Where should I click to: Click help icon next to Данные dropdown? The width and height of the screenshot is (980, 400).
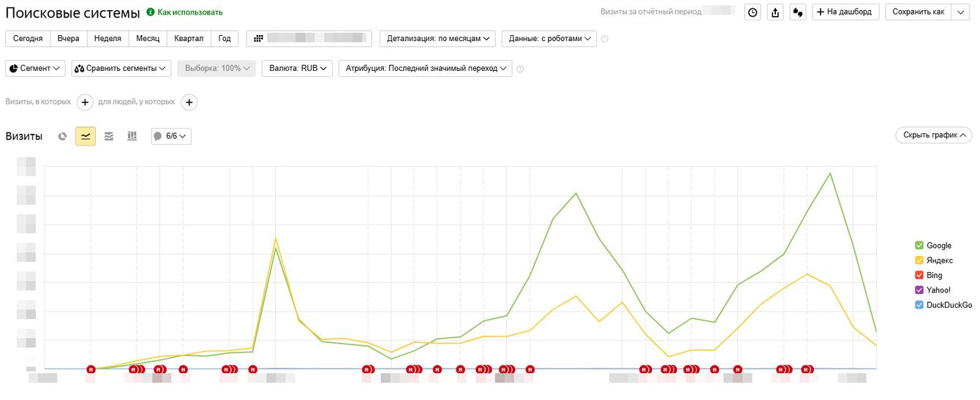click(605, 39)
